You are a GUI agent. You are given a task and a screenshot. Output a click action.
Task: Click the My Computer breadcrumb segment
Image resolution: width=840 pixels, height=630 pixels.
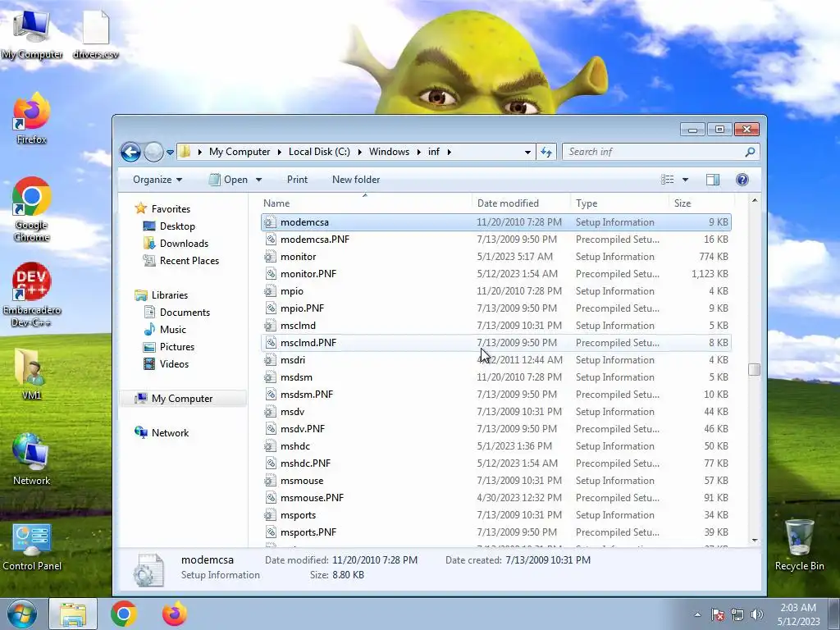(x=240, y=152)
